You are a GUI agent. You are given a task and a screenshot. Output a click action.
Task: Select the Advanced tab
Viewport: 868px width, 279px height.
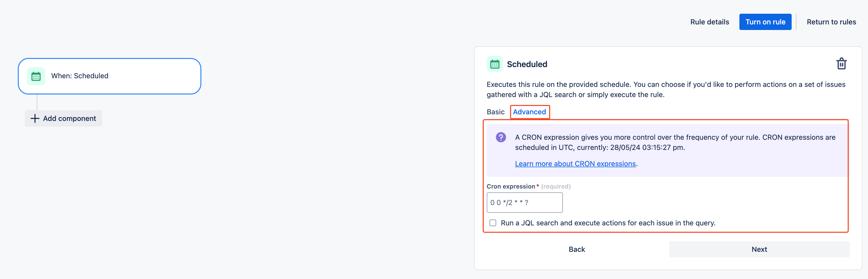[x=530, y=112]
